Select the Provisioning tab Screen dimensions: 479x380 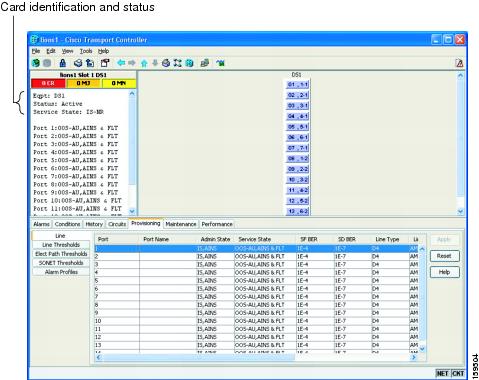point(146,223)
